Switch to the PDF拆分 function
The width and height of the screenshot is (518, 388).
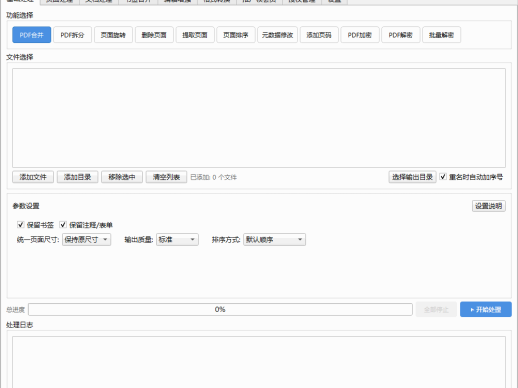click(72, 35)
